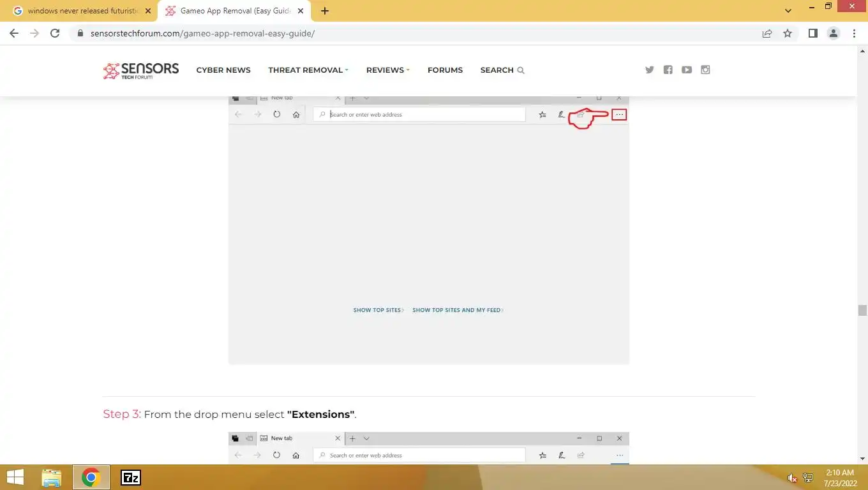Expand the THREAT REMOVAL menu
The width and height of the screenshot is (868, 490).
tap(308, 70)
